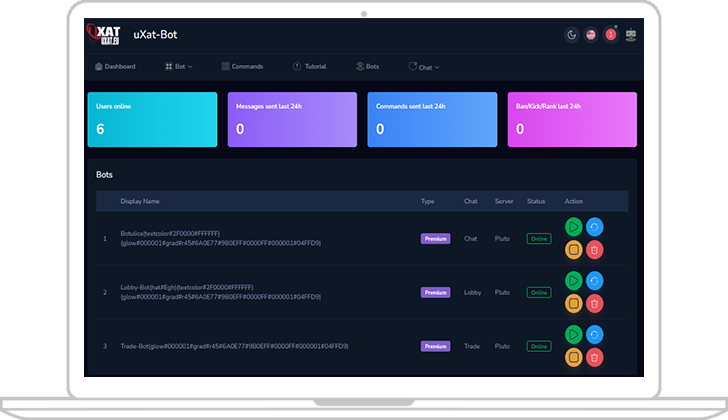Click the Premium badge for Botulica

click(436, 238)
